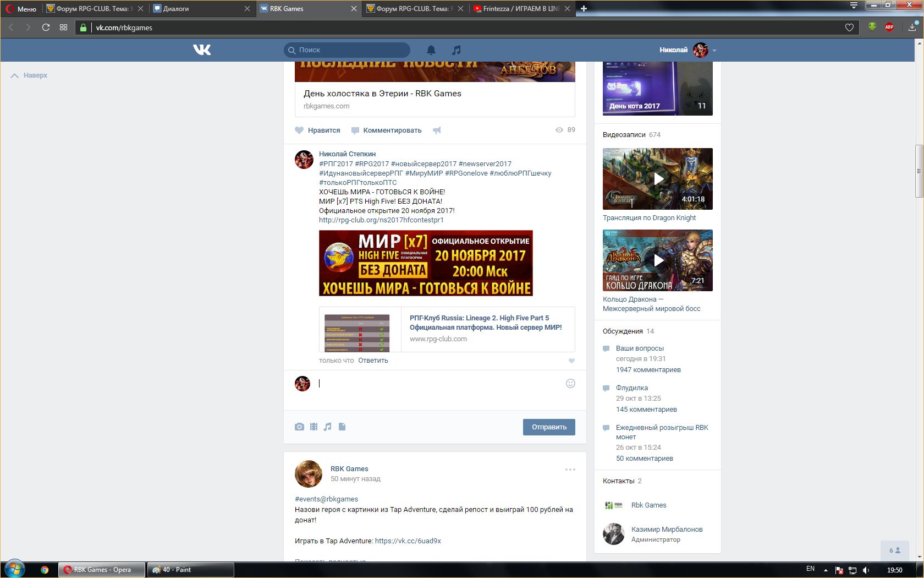Image resolution: width=924 pixels, height=578 pixels.
Task: Open a new browser tab
Action: [584, 9]
